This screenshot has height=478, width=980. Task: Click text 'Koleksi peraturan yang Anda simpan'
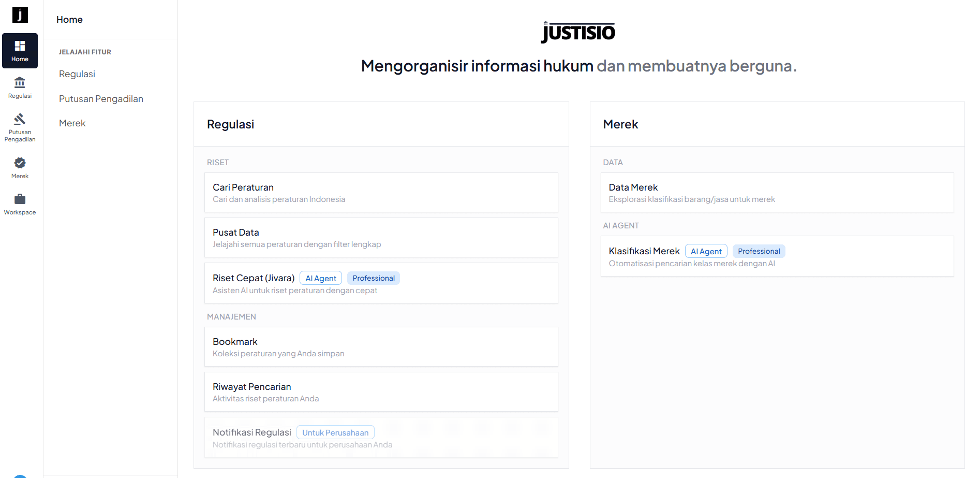(x=278, y=354)
